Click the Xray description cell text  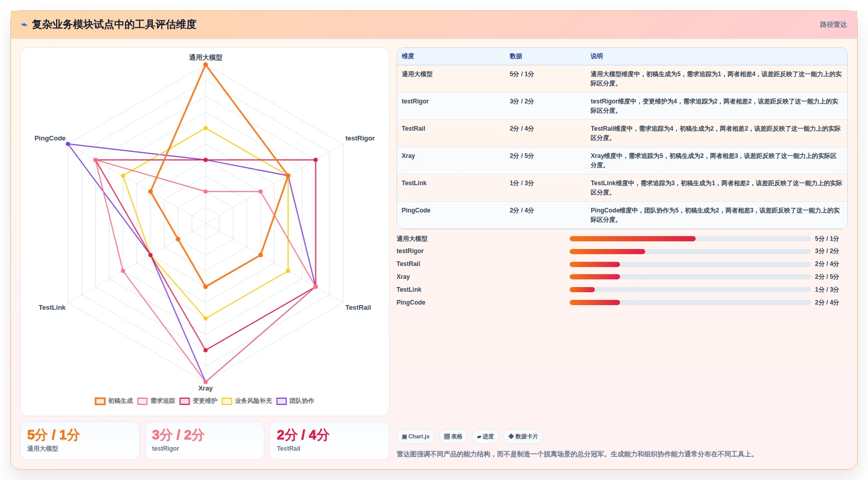click(x=714, y=161)
